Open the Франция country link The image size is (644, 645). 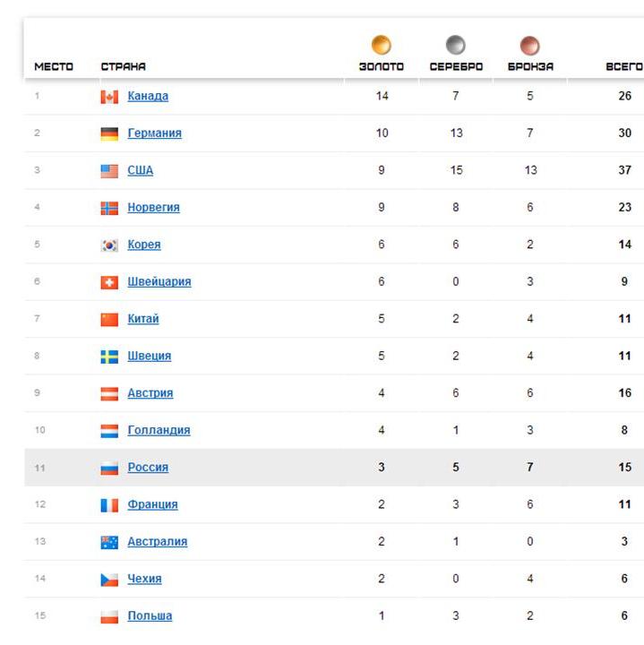pos(152,504)
